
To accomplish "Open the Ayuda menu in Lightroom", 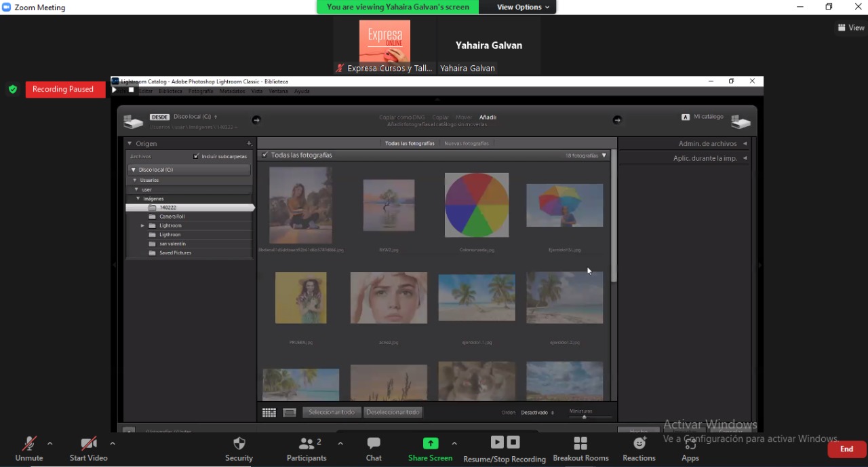I will (302, 91).
